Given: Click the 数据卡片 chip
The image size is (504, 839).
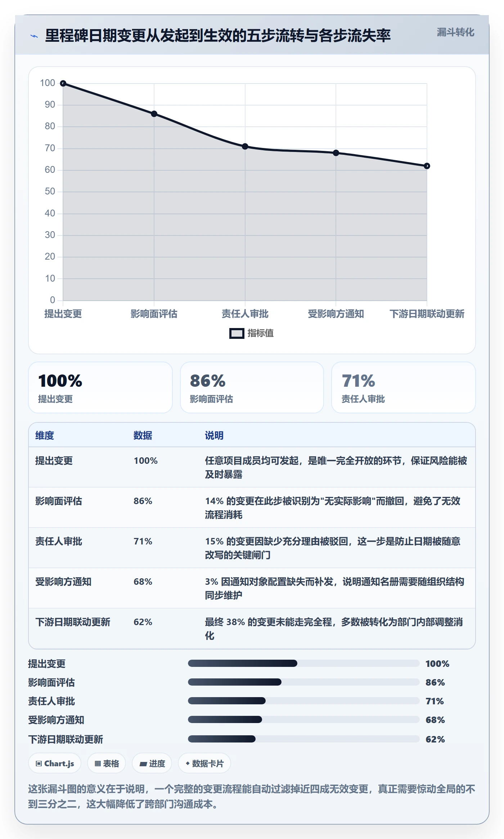Looking at the screenshot, I should (x=204, y=763).
